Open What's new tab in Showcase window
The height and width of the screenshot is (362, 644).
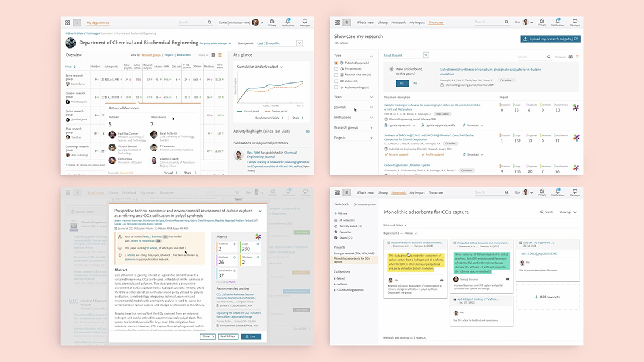point(365,23)
